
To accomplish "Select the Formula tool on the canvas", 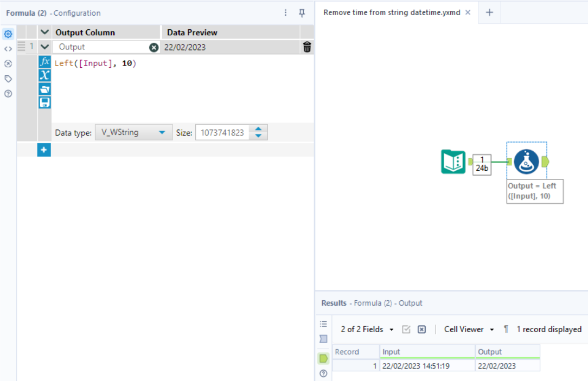I will click(526, 161).
